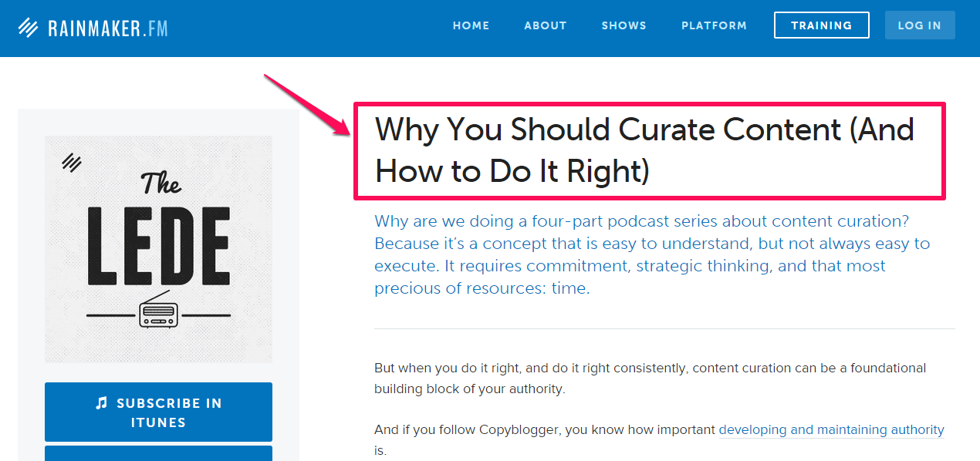Screen dimensions: 980x461
Task: Click the pink arrow pointing at the headline
Action: [x=307, y=105]
